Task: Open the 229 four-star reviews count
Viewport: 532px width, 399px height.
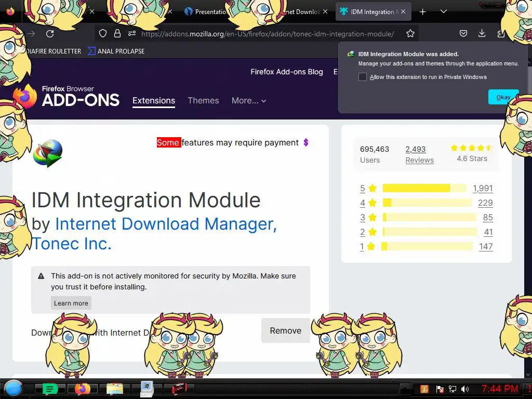Action: point(485,203)
